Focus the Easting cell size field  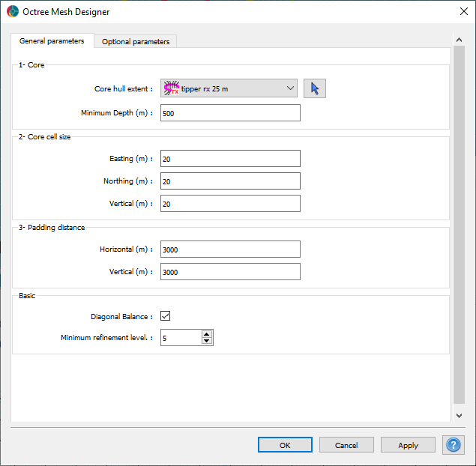(230, 158)
